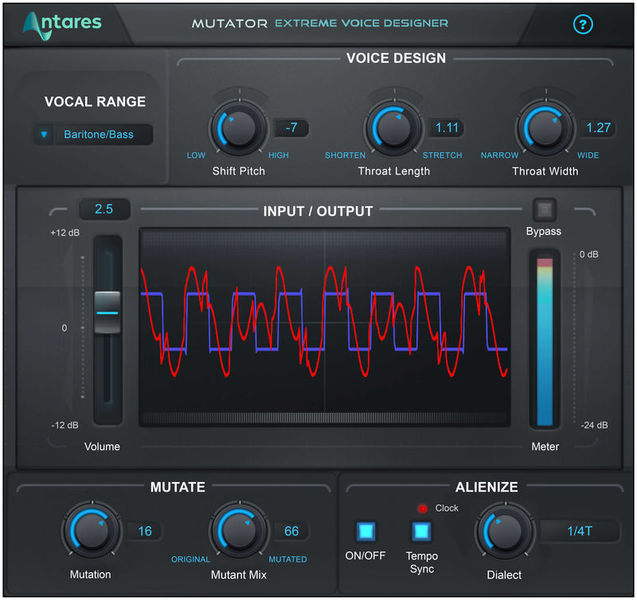Click the STRETCH label under Throat Length
The height and width of the screenshot is (600, 637).
[442, 155]
